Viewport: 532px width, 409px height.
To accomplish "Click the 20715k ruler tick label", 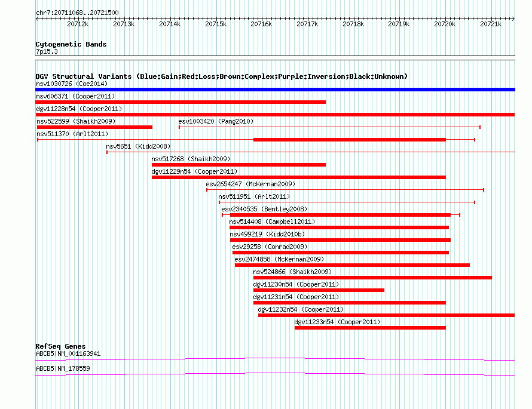I will [216, 24].
